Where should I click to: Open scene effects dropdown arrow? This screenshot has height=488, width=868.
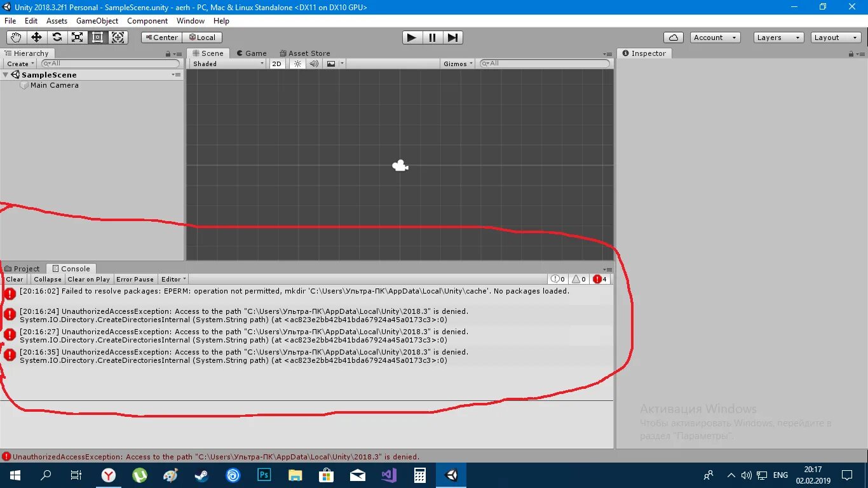[342, 64]
